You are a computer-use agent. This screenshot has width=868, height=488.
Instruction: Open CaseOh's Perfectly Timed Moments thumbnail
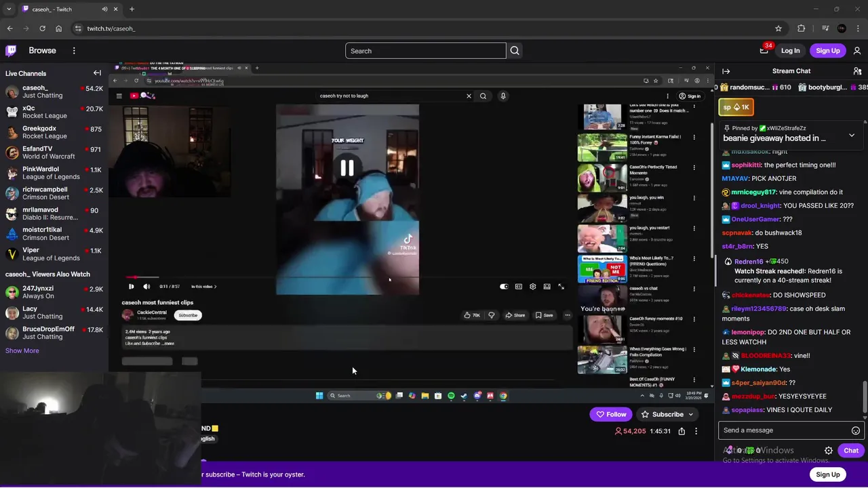click(x=602, y=178)
